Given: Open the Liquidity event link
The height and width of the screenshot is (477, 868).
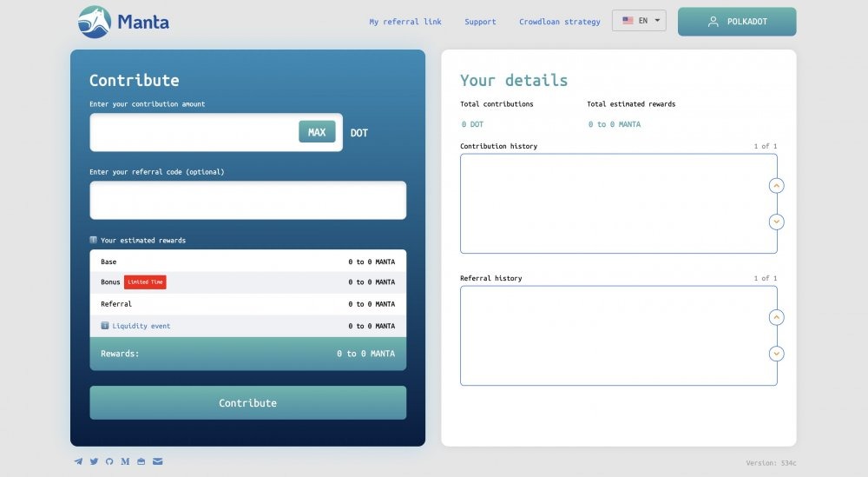Looking at the screenshot, I should pyautogui.click(x=141, y=326).
